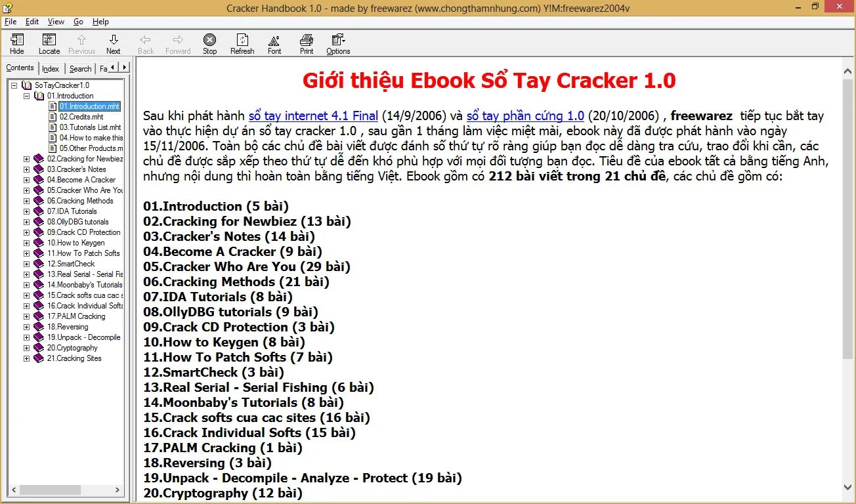This screenshot has height=504, width=856.
Task: Expand the 16.Crack Individual Softs node
Action: tap(26, 306)
